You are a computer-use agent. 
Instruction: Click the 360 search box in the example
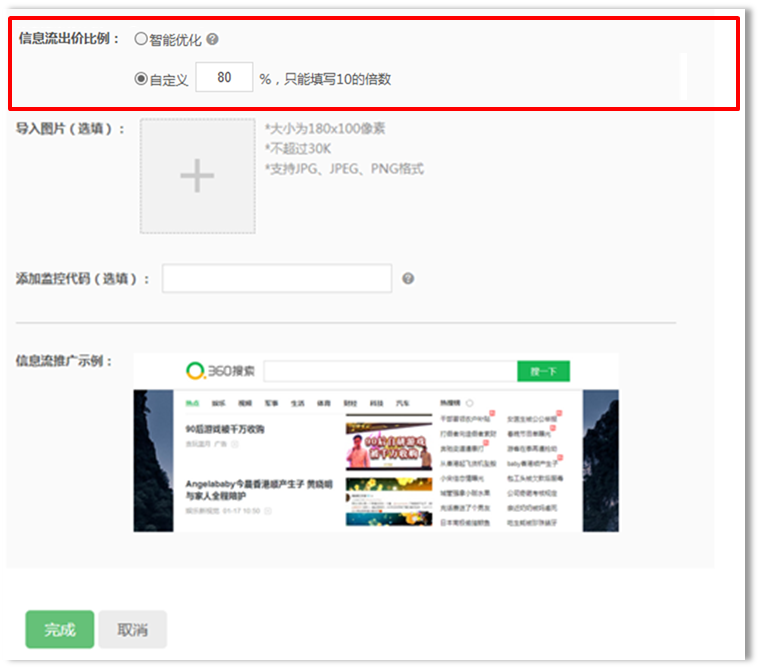pos(391,371)
